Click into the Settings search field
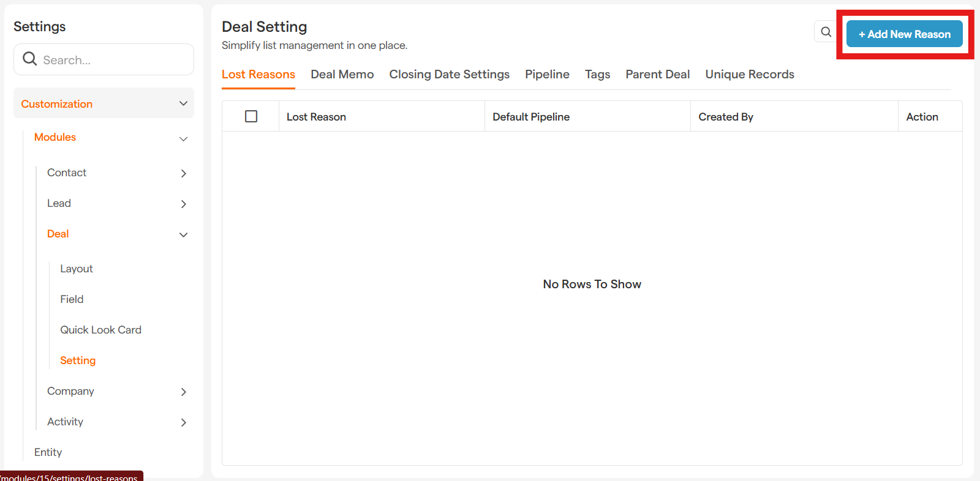Viewport: 980px width, 481px height. [113, 60]
